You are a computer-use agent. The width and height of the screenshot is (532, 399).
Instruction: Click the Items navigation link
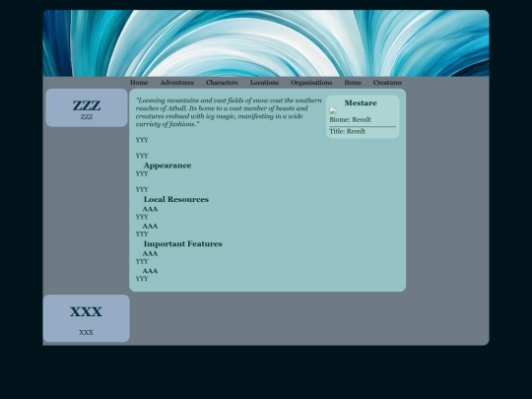353,83
